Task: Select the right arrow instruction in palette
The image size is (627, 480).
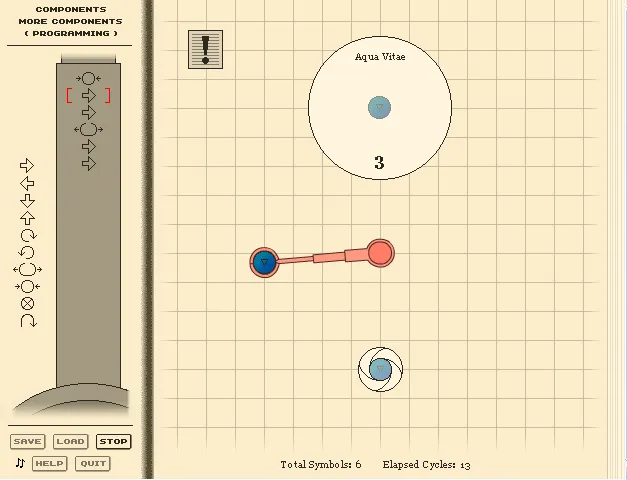Action: [x=27, y=165]
